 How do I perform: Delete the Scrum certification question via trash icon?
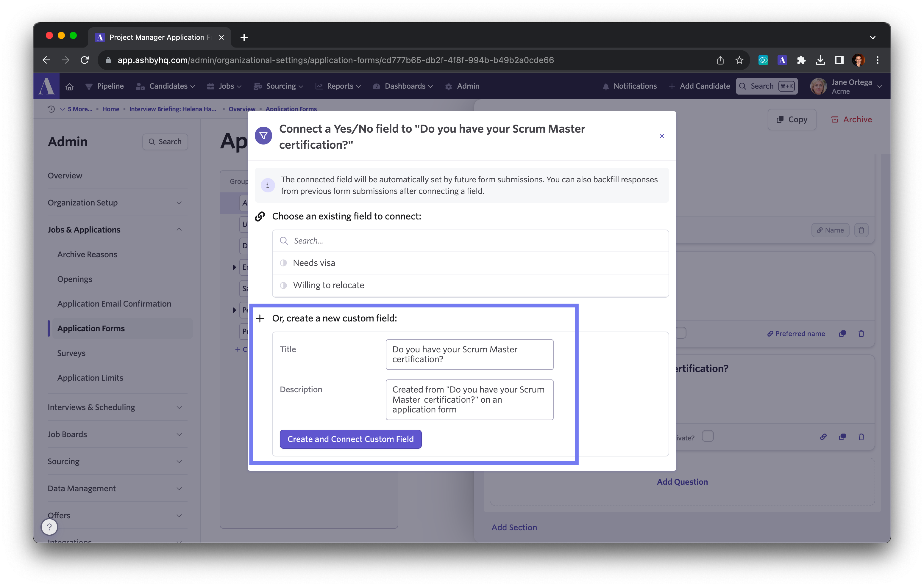[x=861, y=437]
